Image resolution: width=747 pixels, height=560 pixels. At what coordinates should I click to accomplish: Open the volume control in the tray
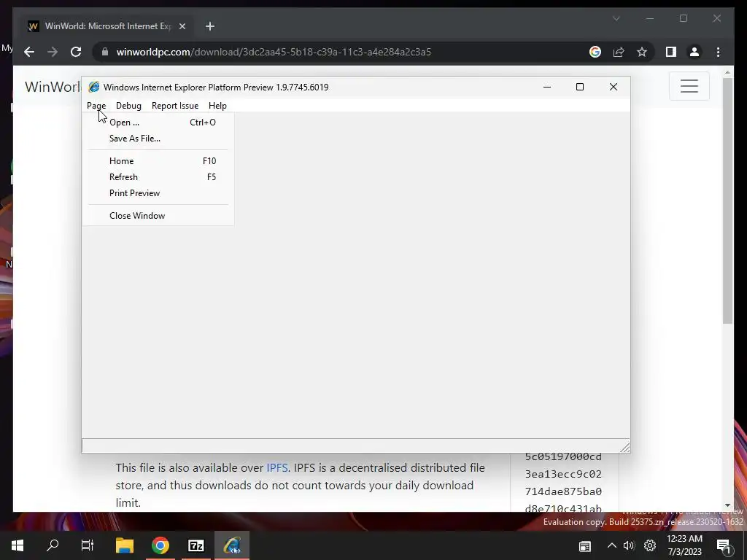click(x=629, y=545)
